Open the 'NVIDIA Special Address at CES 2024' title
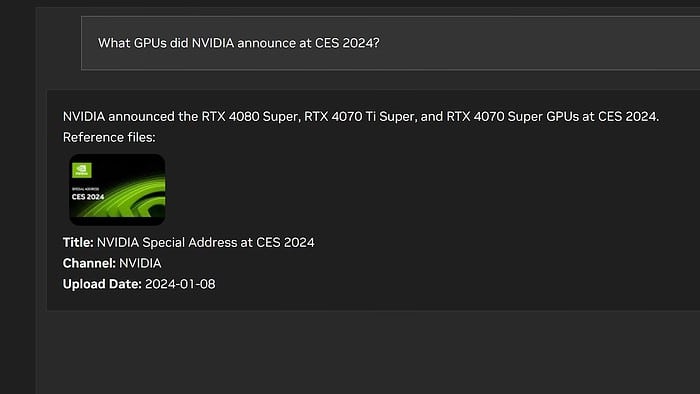This screenshot has width=700, height=394. coord(205,242)
